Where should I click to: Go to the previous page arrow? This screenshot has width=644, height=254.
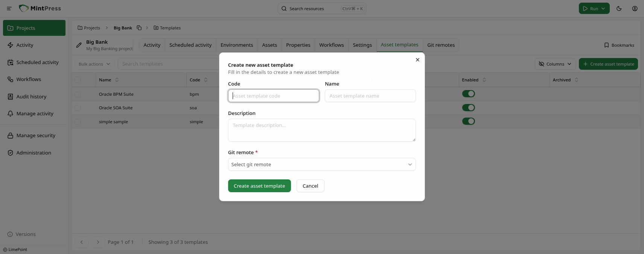(82, 242)
